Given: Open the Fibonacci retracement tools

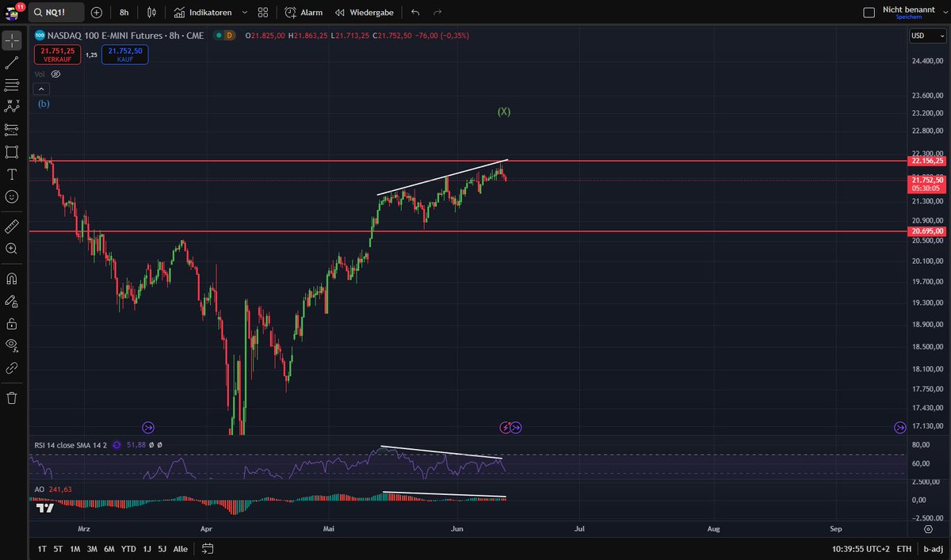Looking at the screenshot, I should (11, 85).
